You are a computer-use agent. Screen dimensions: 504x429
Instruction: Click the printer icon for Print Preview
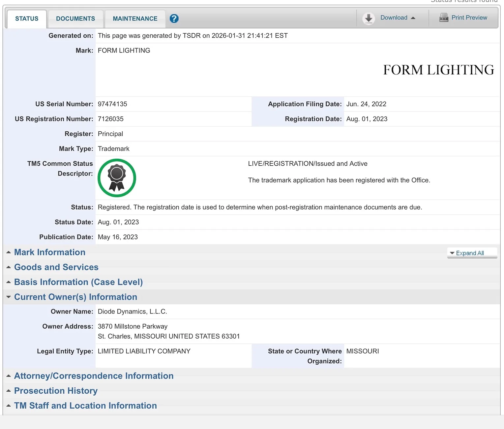(x=444, y=17)
